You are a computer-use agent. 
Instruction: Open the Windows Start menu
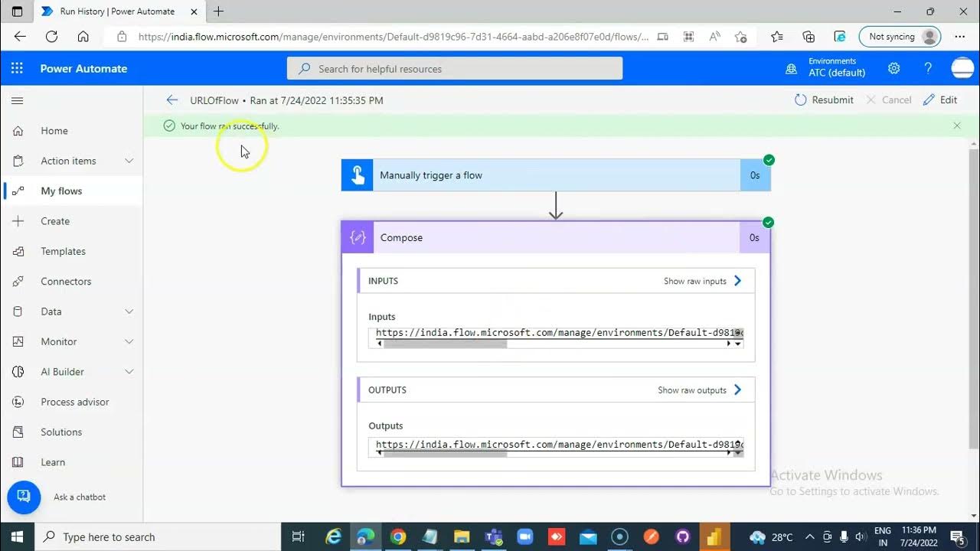17,536
